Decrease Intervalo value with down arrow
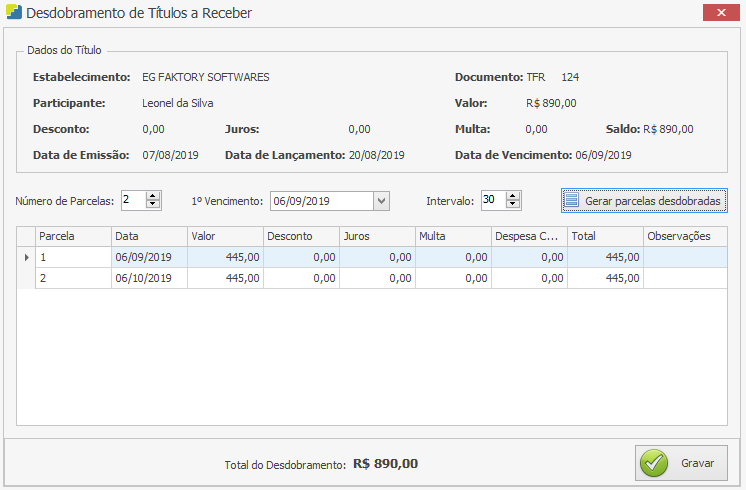The height and width of the screenshot is (490, 746). pos(513,205)
